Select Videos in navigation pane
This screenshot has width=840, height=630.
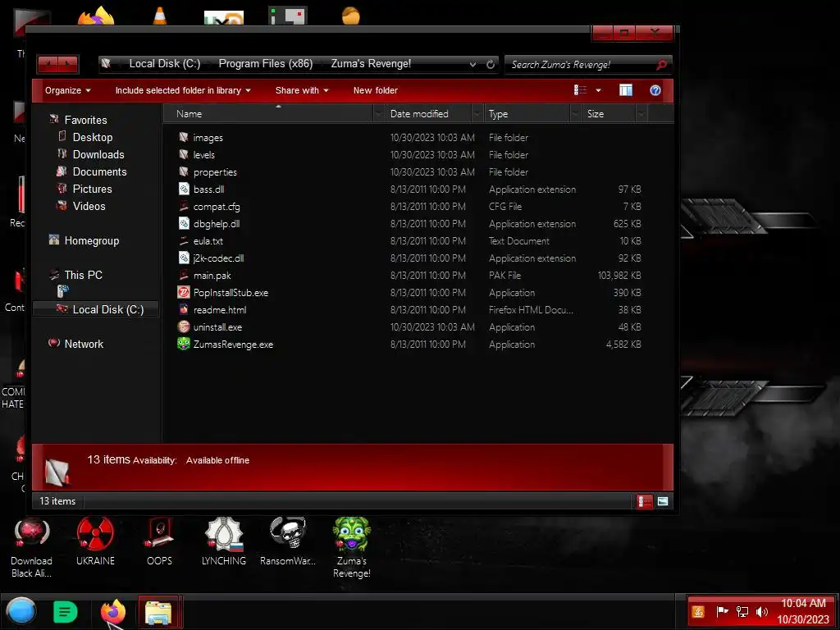pyautogui.click(x=89, y=206)
